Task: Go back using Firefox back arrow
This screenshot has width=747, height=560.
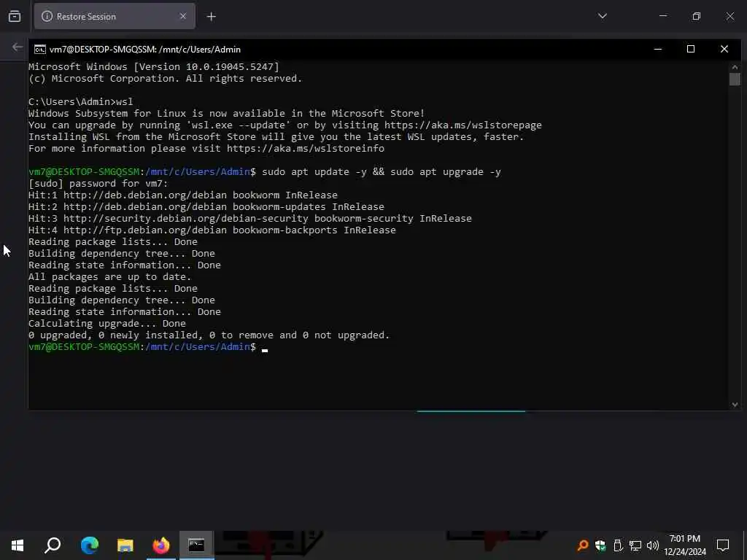Action: 18,47
